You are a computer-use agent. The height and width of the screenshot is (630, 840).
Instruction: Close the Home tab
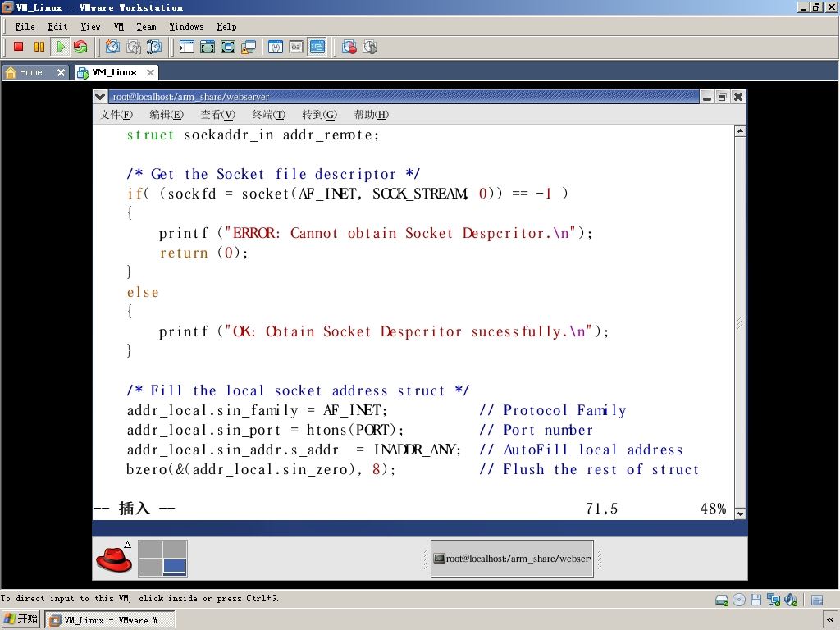tap(61, 72)
